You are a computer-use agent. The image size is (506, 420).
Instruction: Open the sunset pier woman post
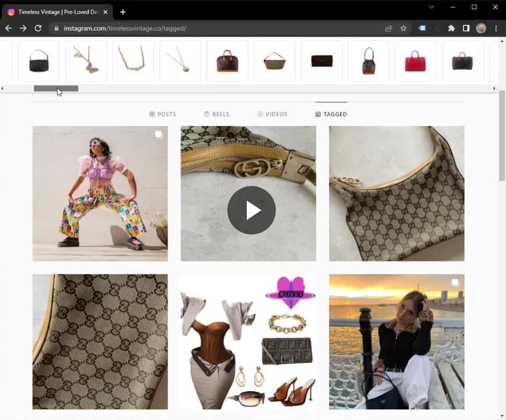[397, 342]
